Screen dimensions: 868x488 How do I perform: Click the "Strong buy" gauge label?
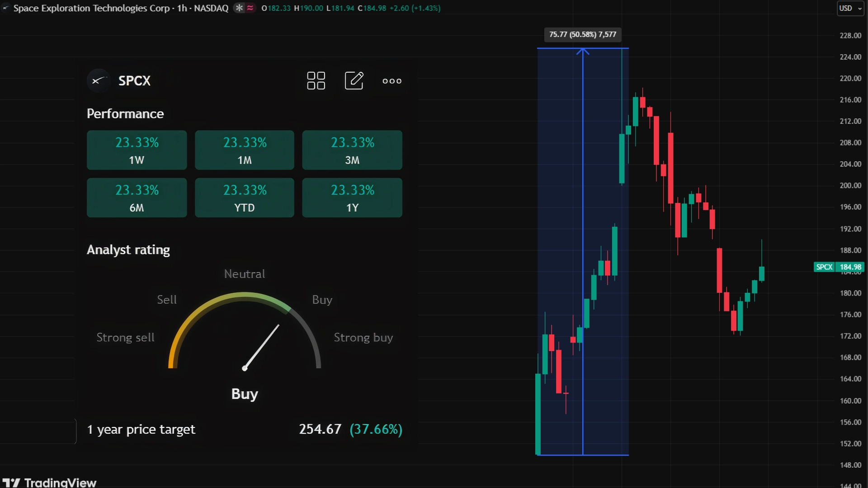pos(363,338)
